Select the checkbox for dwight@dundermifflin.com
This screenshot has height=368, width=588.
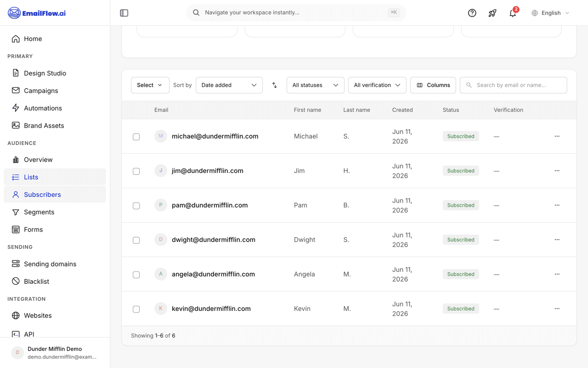(136, 240)
